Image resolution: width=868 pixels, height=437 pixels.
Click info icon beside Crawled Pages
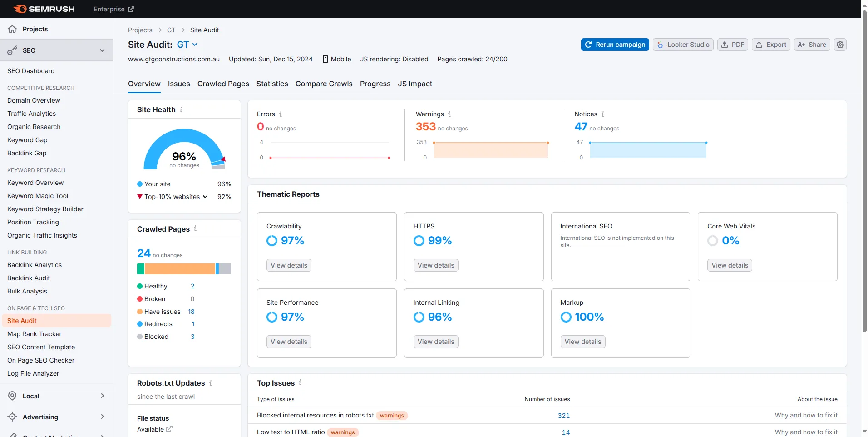click(x=195, y=228)
